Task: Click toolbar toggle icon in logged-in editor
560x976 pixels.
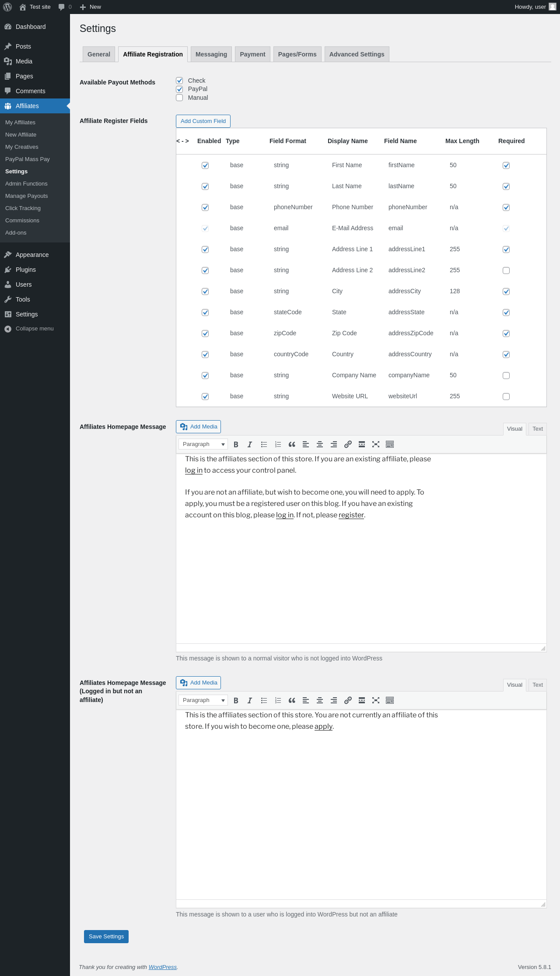Action: (x=390, y=700)
